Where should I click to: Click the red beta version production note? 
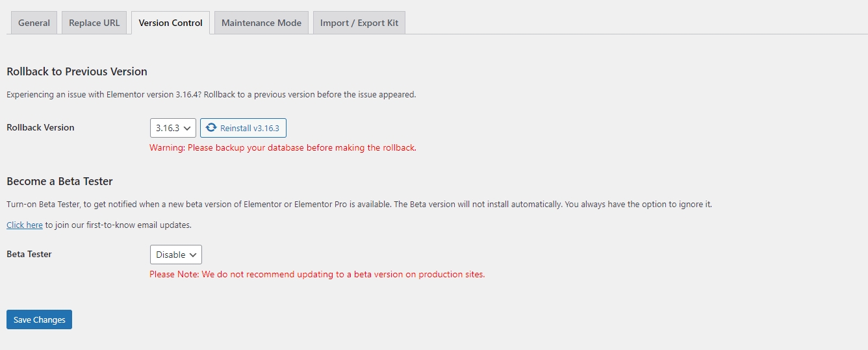click(317, 274)
